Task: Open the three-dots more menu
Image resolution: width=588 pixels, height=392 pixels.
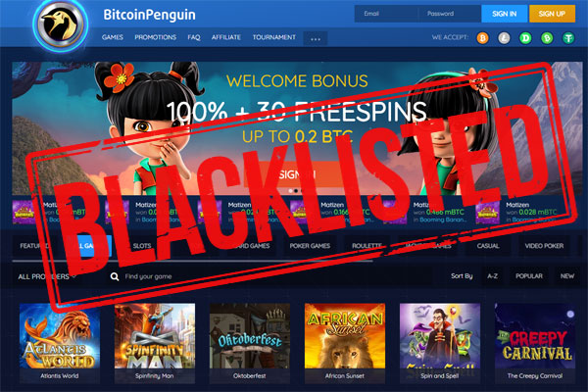Action: [x=316, y=38]
